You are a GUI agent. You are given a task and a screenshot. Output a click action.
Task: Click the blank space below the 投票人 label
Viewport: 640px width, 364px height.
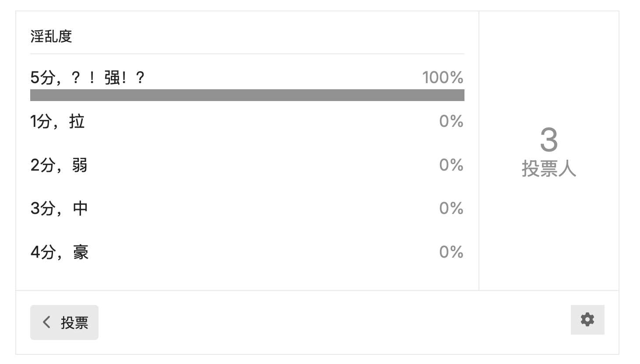(549, 232)
